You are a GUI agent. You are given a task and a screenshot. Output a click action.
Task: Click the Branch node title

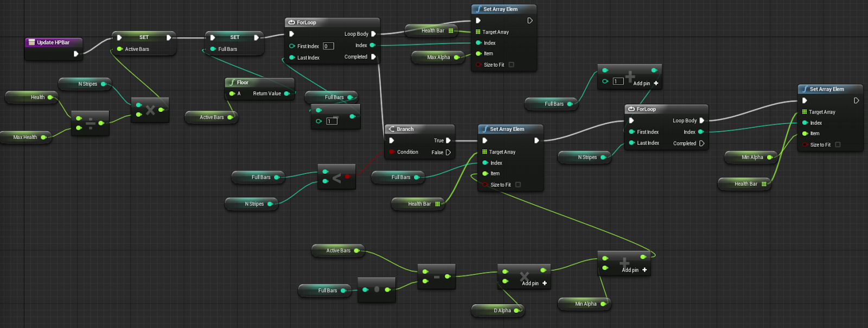(x=405, y=129)
